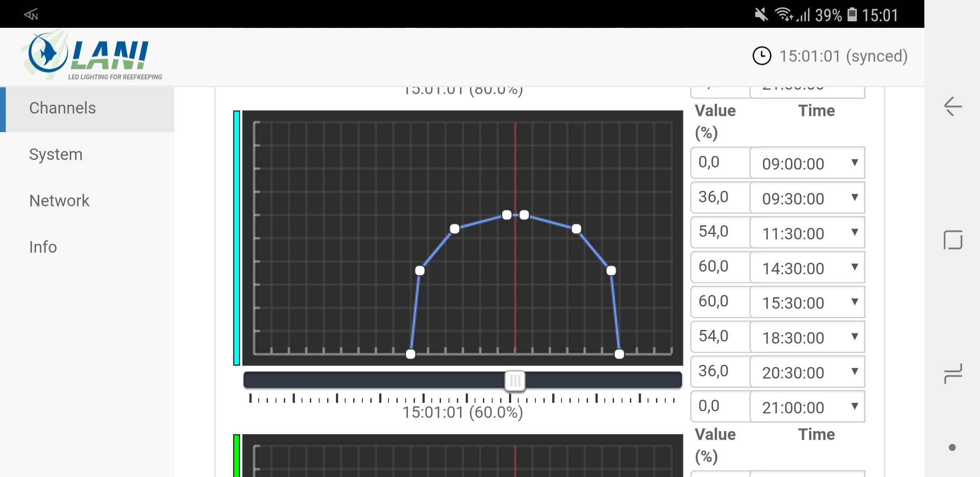Open the 09:00:00 time dropdown
Screen dimensions: 980x477
coord(807,163)
